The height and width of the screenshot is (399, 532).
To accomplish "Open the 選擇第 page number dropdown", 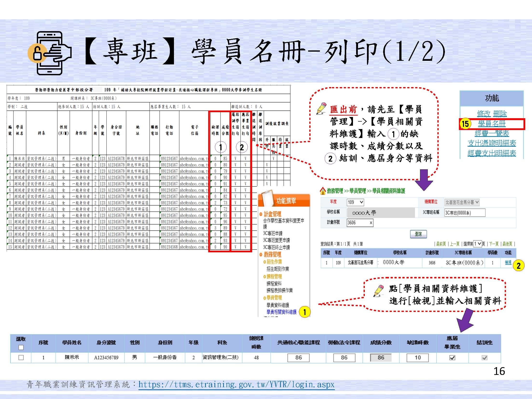I will [x=477, y=244].
